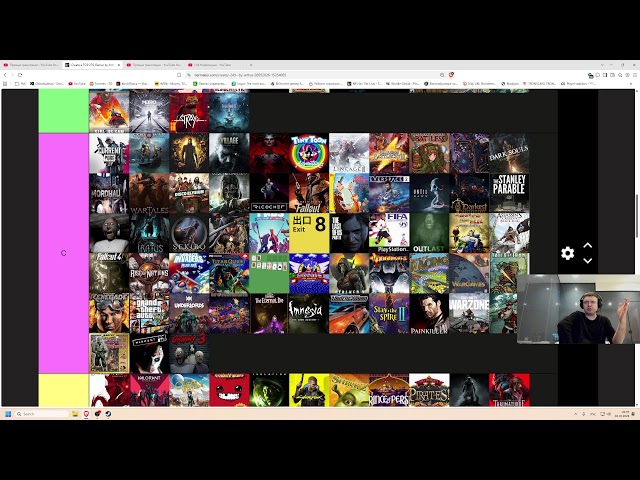Select the Sekiro game tile
The image size is (640, 480).
[x=189, y=233]
